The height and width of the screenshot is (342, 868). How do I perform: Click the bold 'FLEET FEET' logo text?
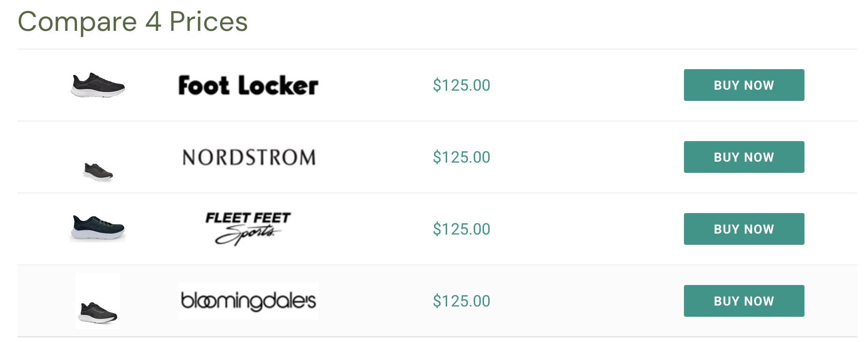[x=248, y=218]
